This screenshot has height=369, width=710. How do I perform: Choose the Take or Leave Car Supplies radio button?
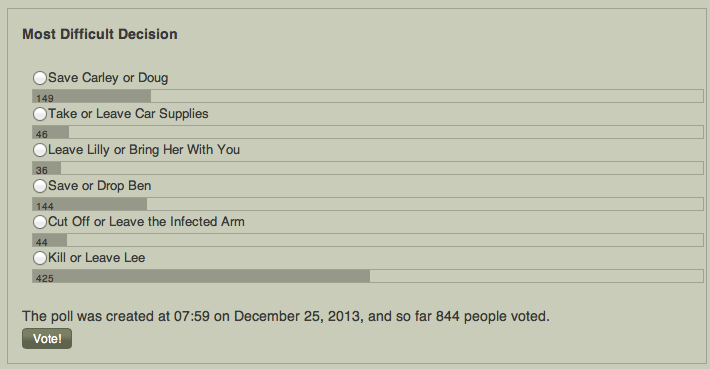(40, 114)
